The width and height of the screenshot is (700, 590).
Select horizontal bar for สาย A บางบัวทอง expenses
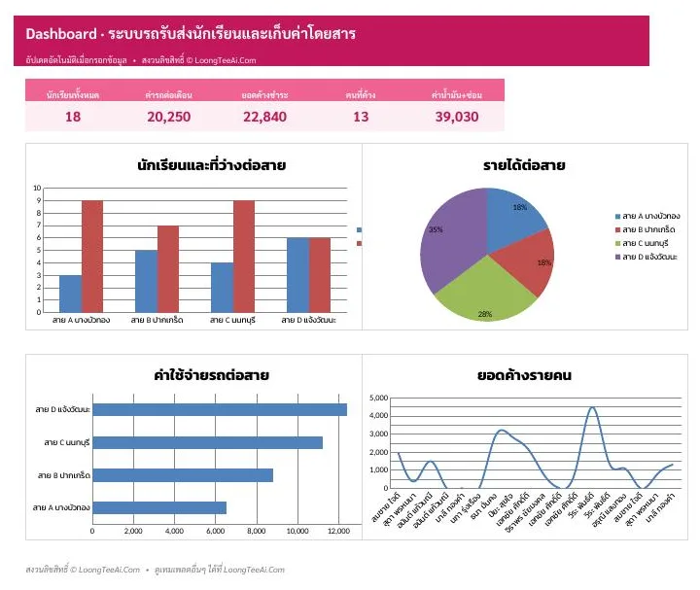[x=159, y=508]
